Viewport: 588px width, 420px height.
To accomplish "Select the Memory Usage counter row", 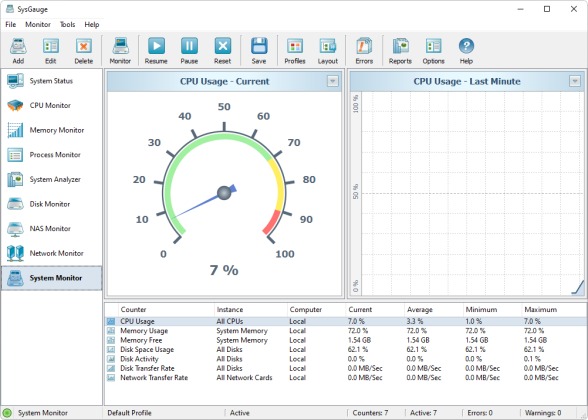I will click(x=346, y=331).
